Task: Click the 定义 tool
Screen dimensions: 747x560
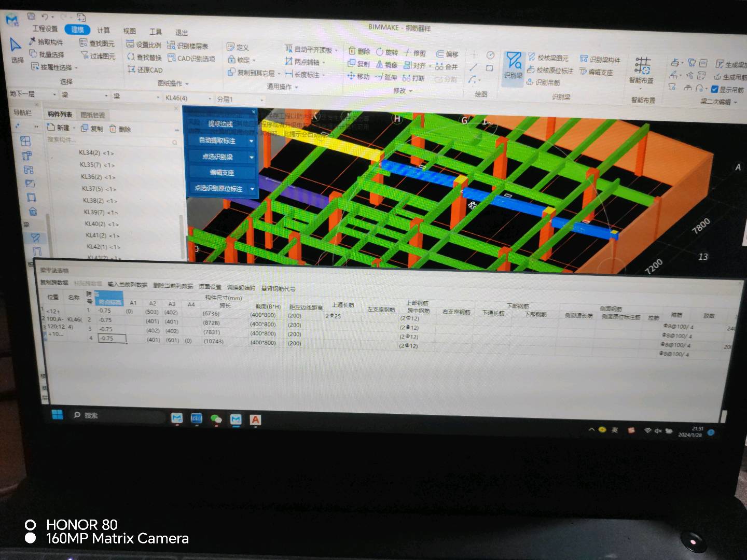Action: [238, 47]
